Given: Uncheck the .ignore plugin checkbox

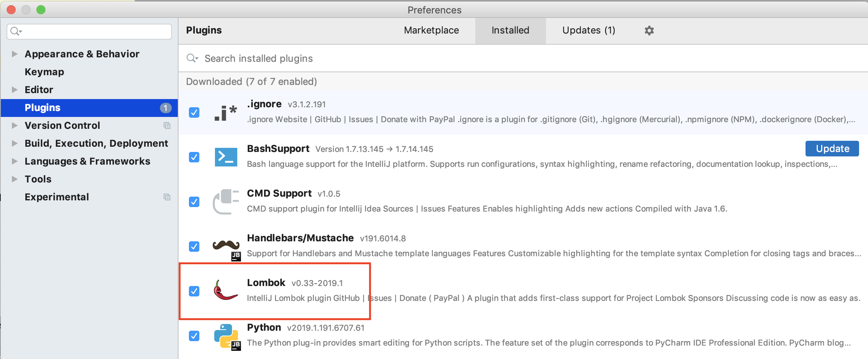Looking at the screenshot, I should [x=194, y=112].
